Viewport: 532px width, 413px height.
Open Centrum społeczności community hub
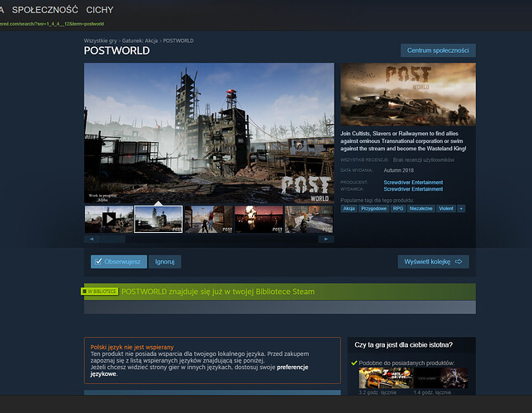[438, 50]
